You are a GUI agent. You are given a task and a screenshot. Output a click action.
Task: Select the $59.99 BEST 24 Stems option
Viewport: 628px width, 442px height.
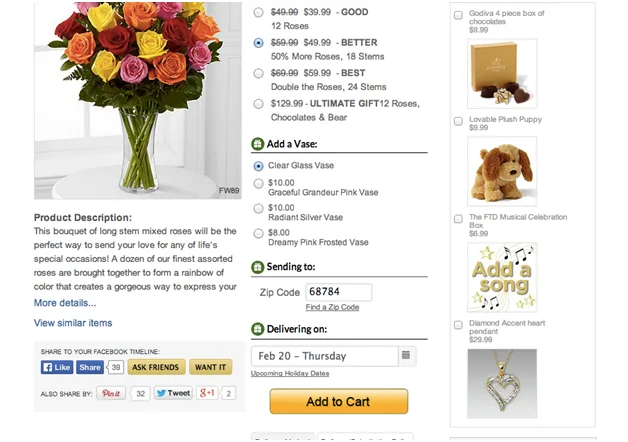pos(259,73)
